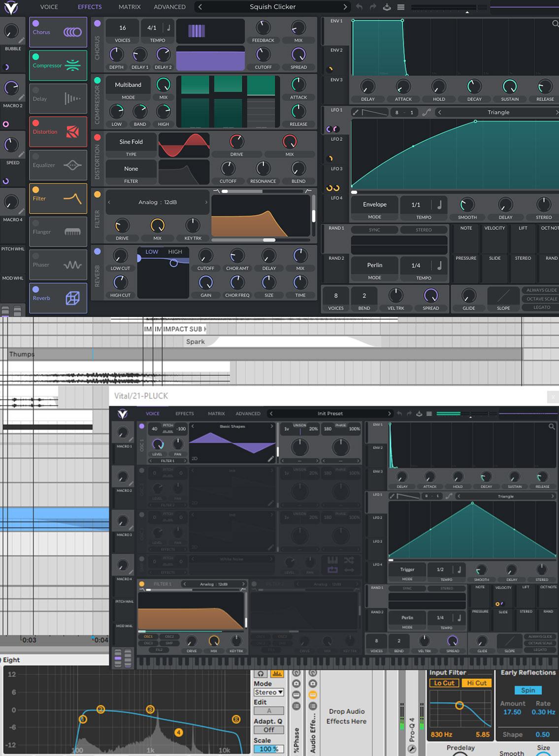Toggle FILTER 1 power dot in 21-PLUCK

(x=142, y=584)
